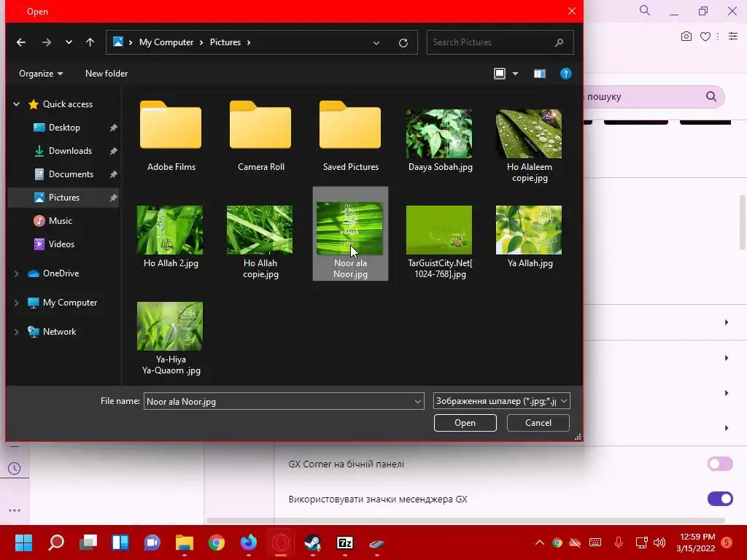Viewport: 747px width, 560px height.
Task: Click the Open button
Action: (465, 423)
